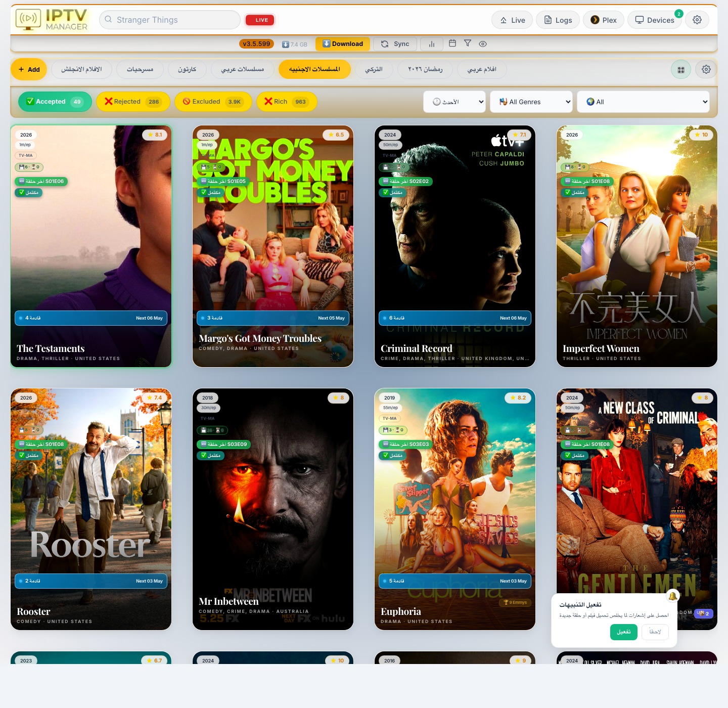728x708 pixels.
Task: Click the Imperfect Women title
Action: coord(601,348)
